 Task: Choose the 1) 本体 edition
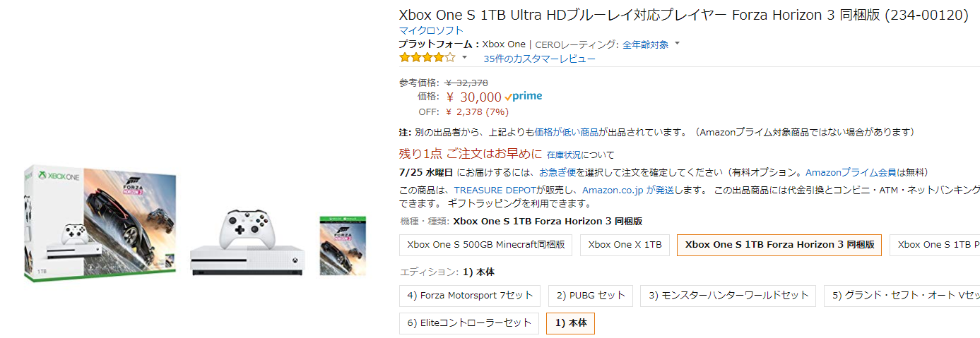pyautogui.click(x=570, y=323)
